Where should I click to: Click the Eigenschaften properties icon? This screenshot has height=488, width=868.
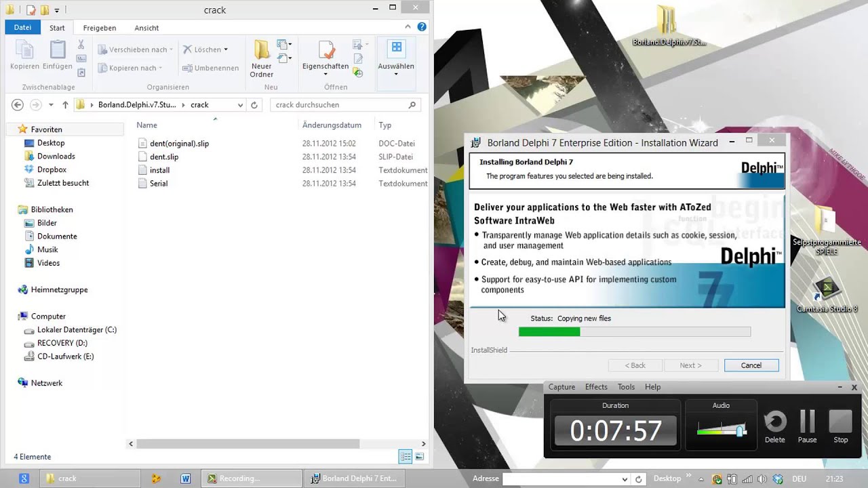click(326, 50)
